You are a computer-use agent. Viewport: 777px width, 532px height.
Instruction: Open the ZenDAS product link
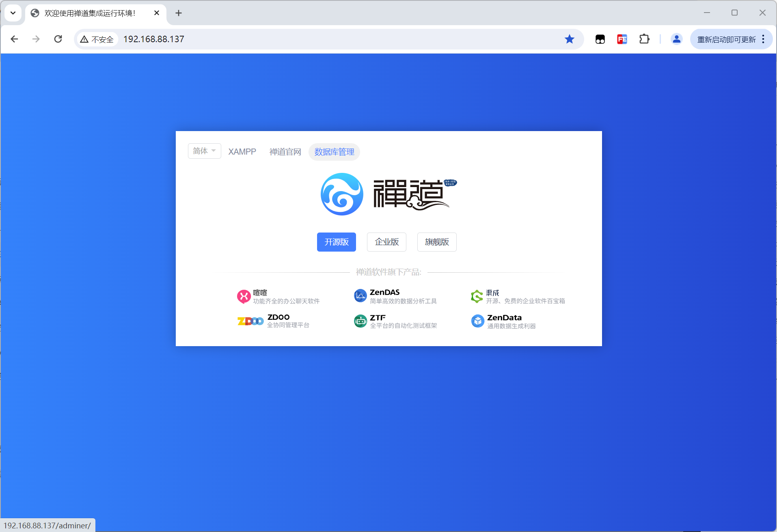tap(385, 292)
